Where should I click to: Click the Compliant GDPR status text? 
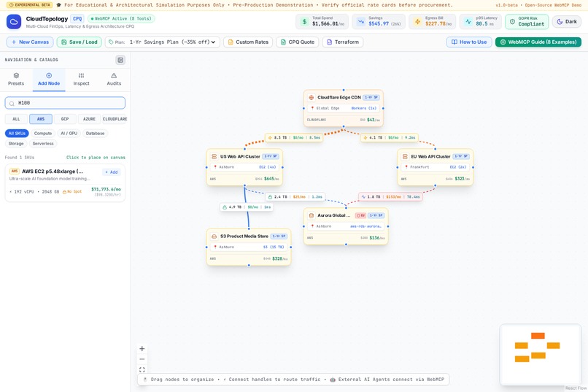[531, 24]
